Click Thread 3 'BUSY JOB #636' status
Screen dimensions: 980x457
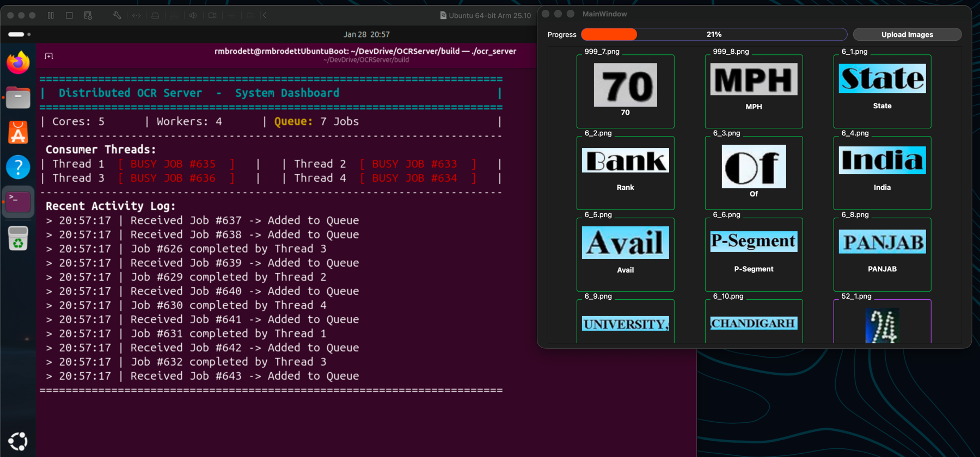176,178
